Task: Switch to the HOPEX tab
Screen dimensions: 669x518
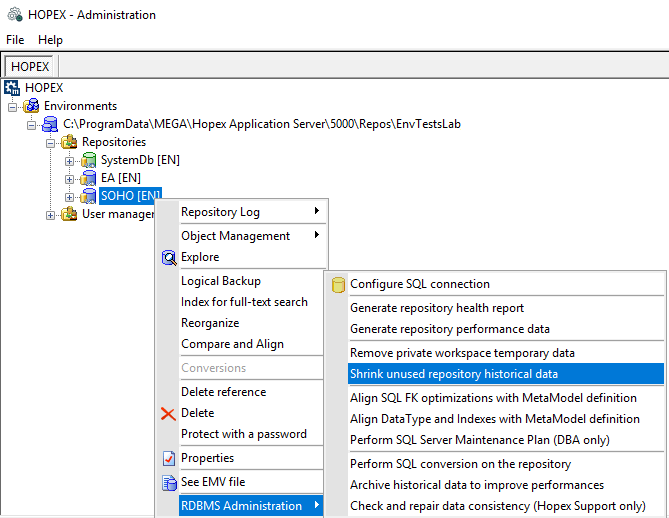Action: [x=29, y=66]
